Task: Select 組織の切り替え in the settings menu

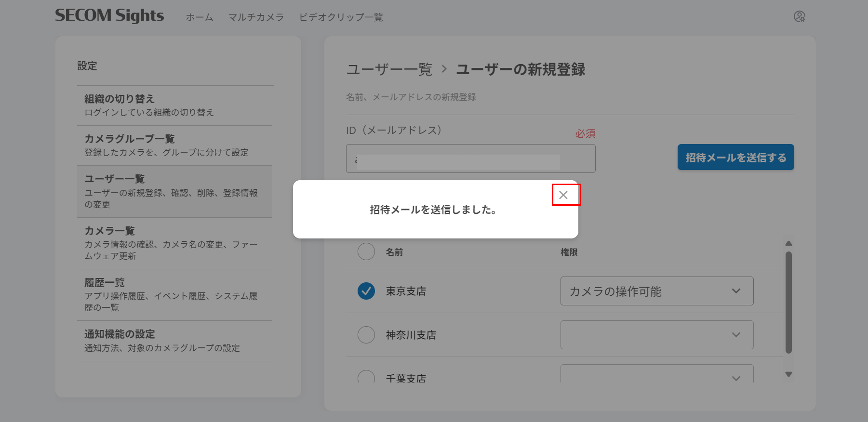Action: click(175, 105)
